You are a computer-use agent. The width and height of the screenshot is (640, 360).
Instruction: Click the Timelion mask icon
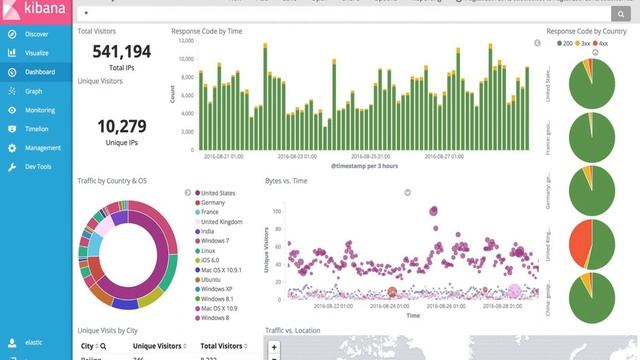point(12,129)
